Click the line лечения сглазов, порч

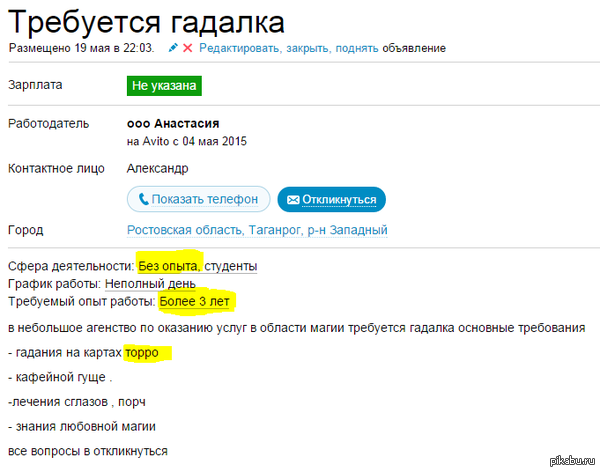pos(77,402)
